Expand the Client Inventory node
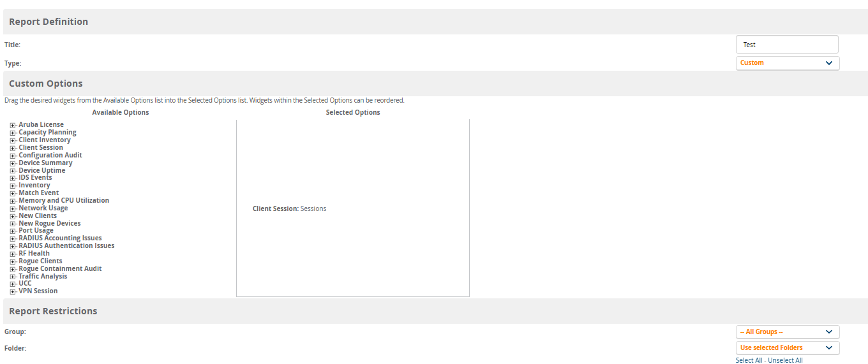868x364 pixels. pyautogui.click(x=13, y=140)
